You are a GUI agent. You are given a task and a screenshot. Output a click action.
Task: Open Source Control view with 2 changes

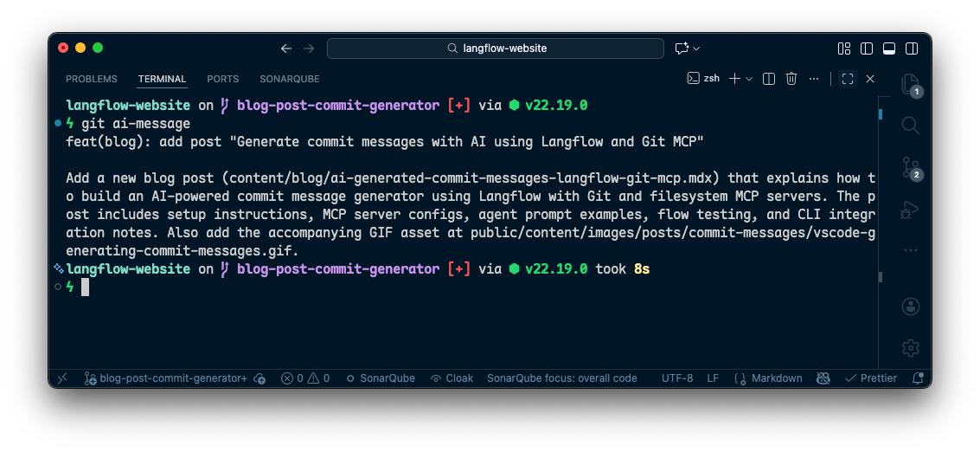pyautogui.click(x=910, y=167)
